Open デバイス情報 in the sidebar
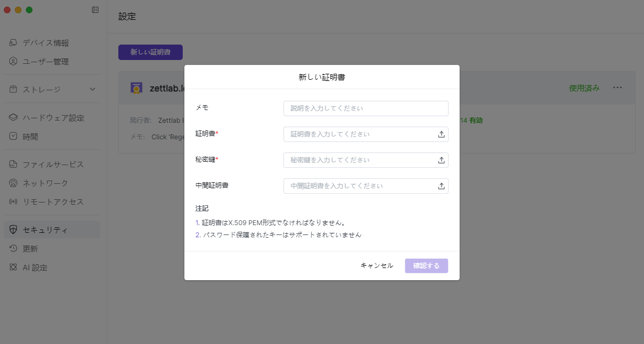 (46, 43)
